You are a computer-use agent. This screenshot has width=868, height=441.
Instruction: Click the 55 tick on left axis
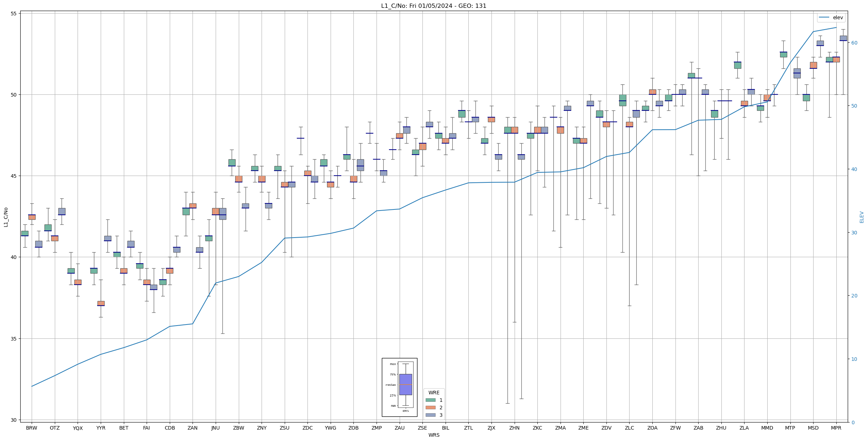point(14,14)
